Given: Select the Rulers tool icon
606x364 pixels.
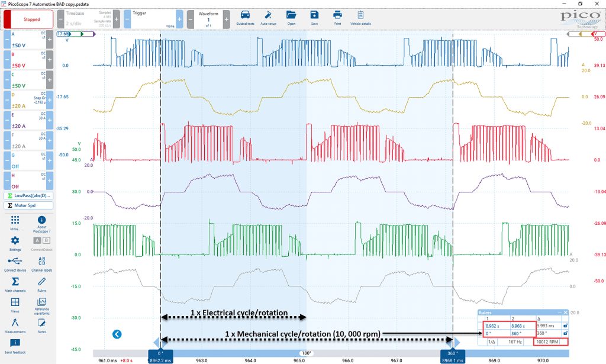Looking at the screenshot, I should [42, 284].
